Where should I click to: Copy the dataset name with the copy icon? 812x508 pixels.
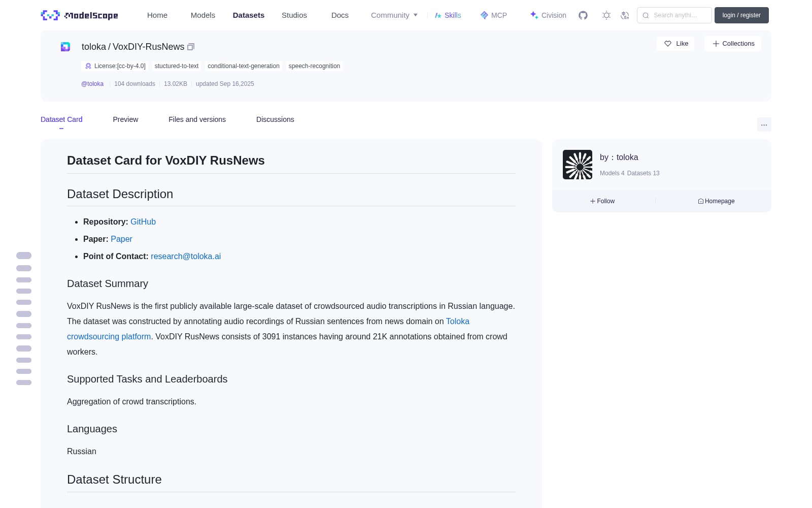191,47
